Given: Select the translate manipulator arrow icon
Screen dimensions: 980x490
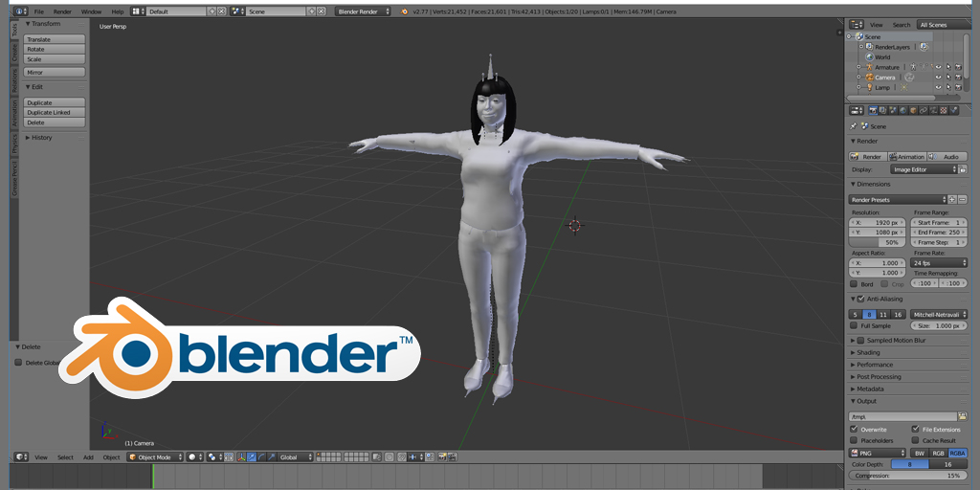Looking at the screenshot, I should coord(252,457).
